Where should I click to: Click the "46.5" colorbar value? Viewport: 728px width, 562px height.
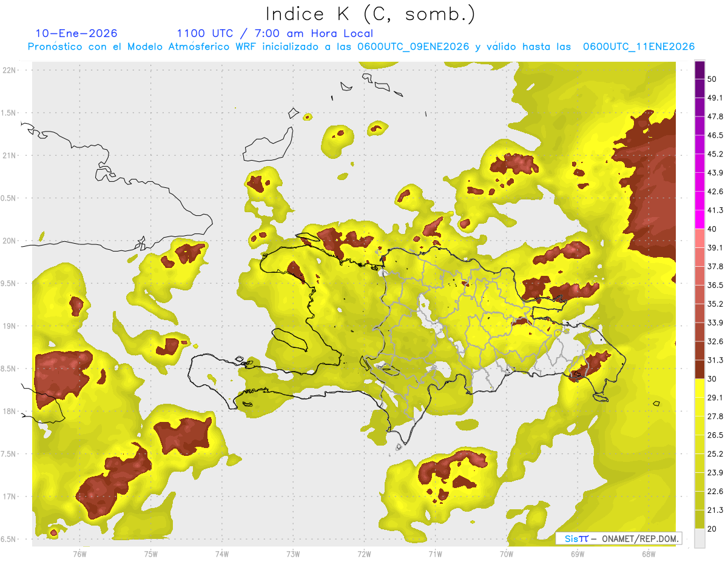pyautogui.click(x=715, y=135)
